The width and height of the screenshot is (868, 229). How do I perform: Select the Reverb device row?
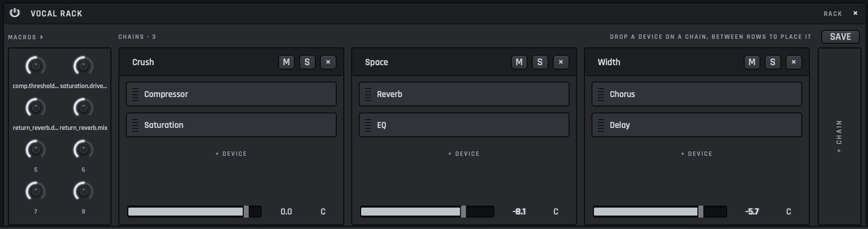point(464,94)
